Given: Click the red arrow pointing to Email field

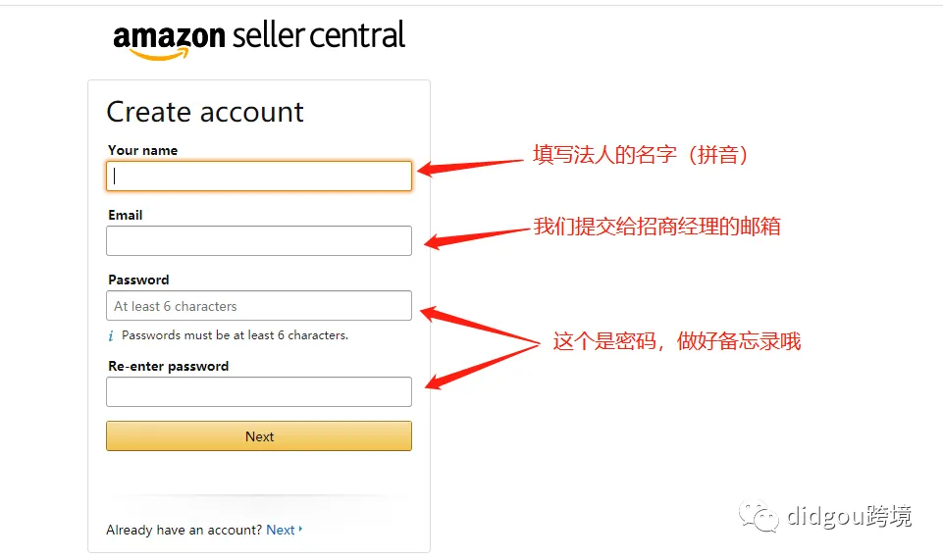Looking at the screenshot, I should point(476,238).
